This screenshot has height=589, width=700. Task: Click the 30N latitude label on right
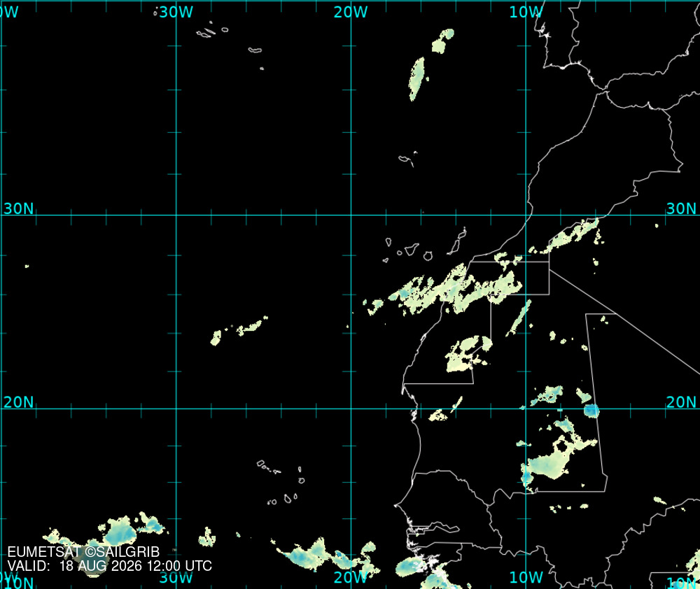[x=681, y=208]
